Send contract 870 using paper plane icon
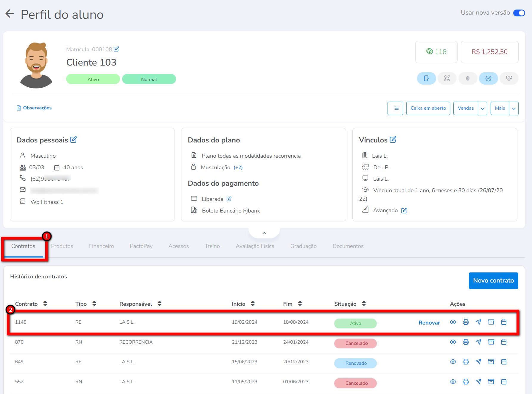The width and height of the screenshot is (532, 394). point(478,342)
